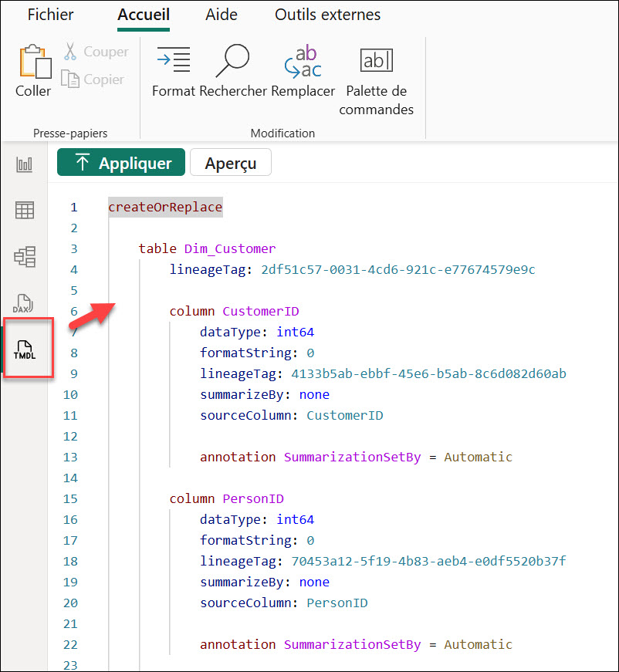Open the Aide tab
Screen dimensions: 619x672
pyautogui.click(x=222, y=15)
